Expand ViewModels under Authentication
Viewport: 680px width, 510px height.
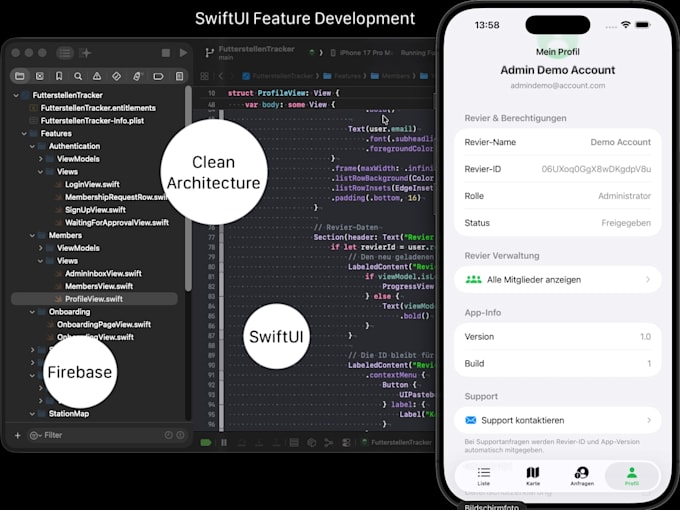click(x=40, y=159)
